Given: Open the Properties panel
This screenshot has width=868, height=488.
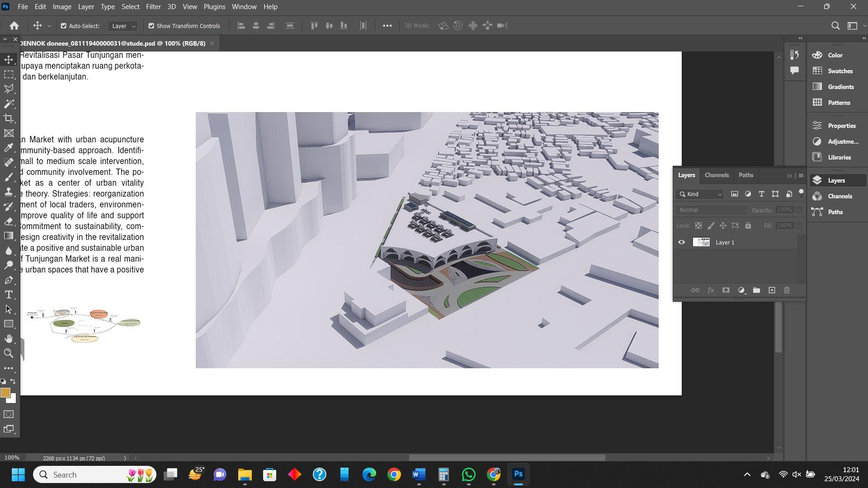Looking at the screenshot, I should click(841, 126).
